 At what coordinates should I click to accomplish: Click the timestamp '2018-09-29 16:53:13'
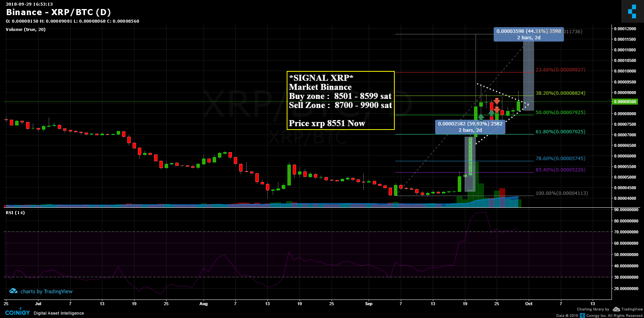point(29,4)
